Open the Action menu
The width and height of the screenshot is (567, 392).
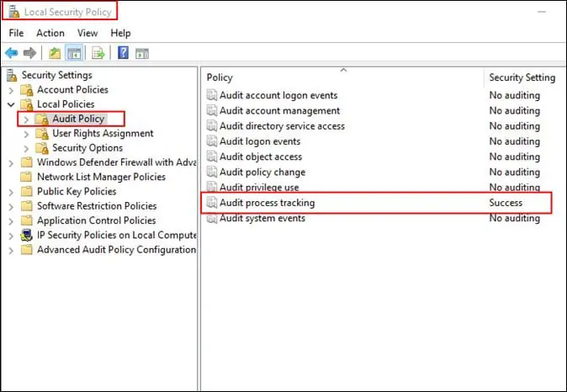(x=50, y=33)
